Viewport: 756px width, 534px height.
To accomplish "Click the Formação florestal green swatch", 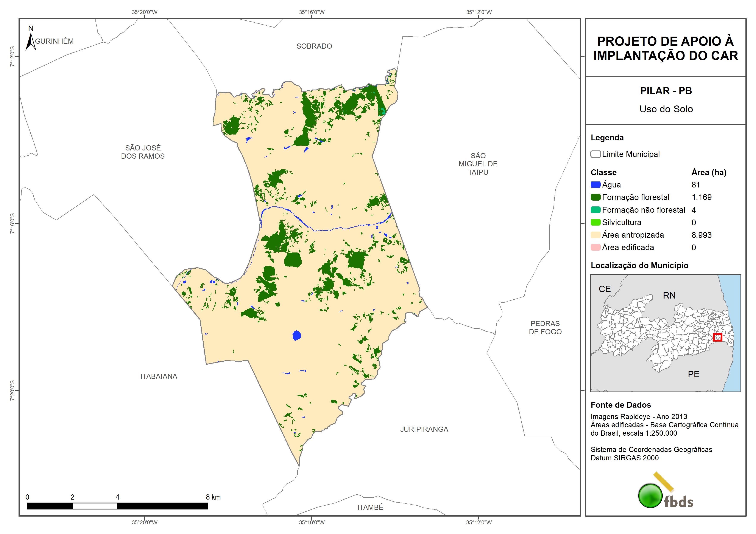I will (595, 197).
